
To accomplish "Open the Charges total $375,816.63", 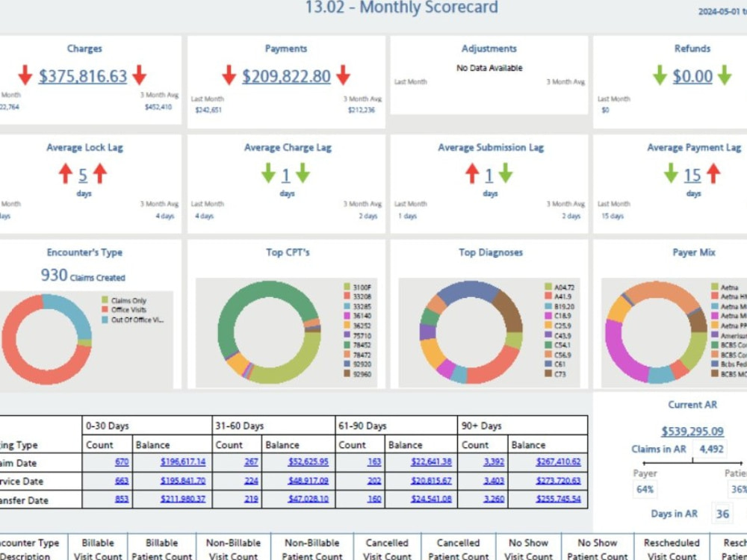I will click(x=83, y=76).
